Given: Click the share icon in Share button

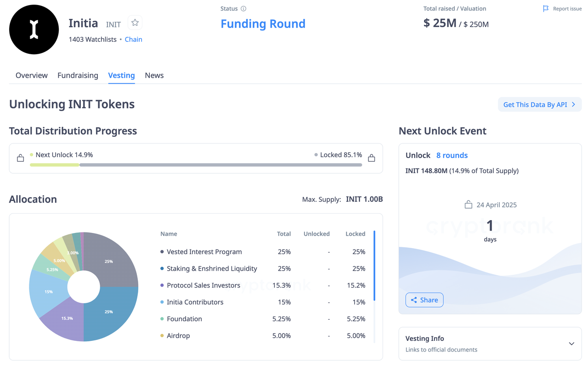Looking at the screenshot, I should [x=414, y=300].
